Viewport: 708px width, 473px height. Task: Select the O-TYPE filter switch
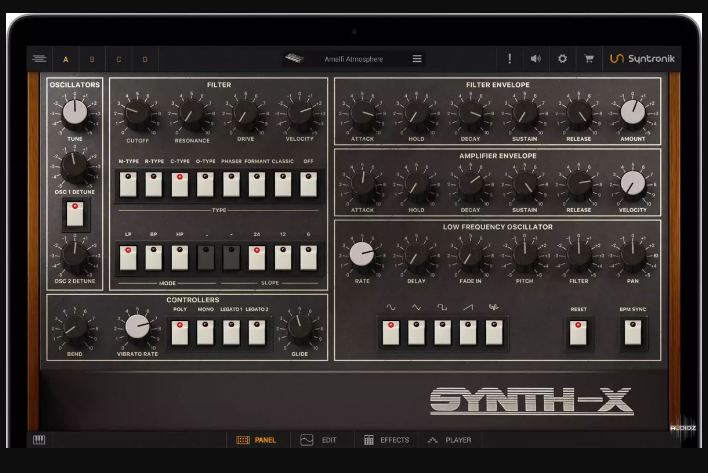(205, 184)
